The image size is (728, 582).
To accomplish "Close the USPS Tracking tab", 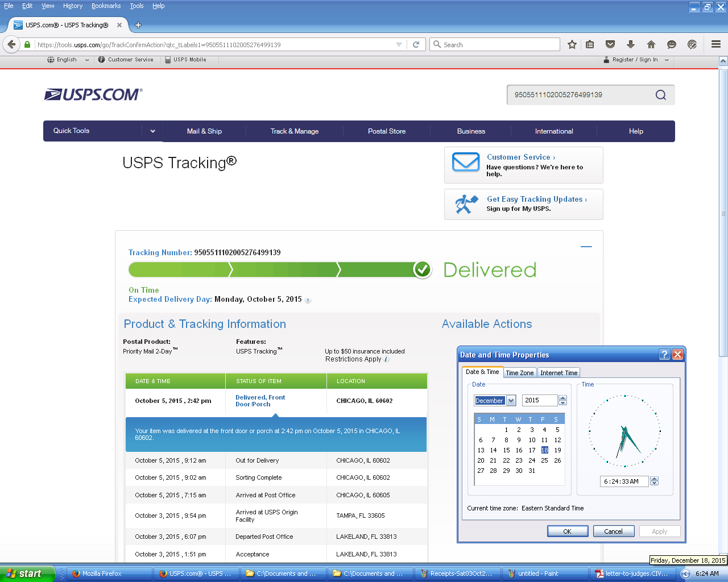I will [119, 25].
